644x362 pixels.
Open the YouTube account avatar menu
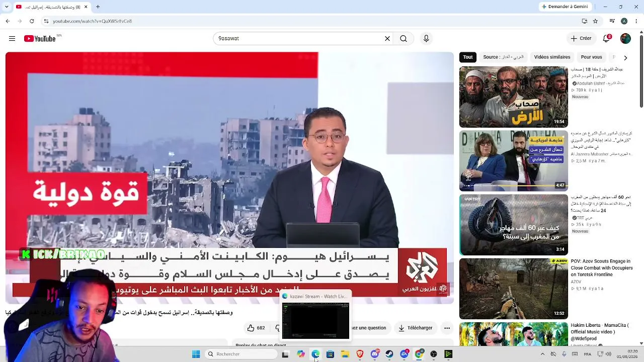[625, 39]
